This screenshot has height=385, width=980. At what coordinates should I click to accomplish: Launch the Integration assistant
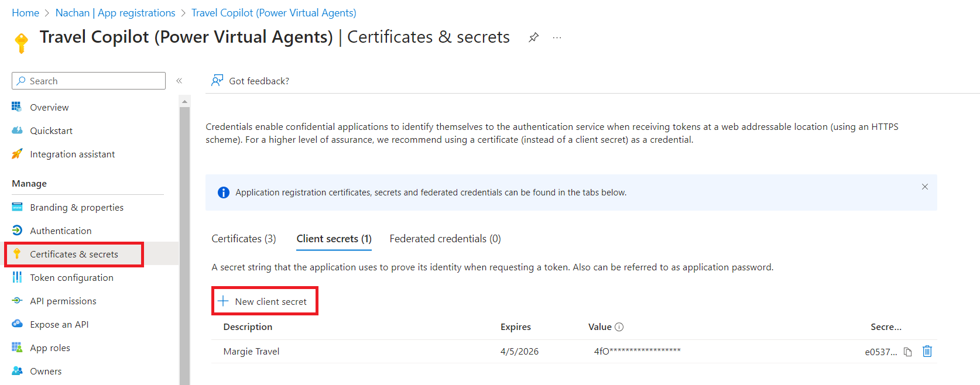(x=72, y=154)
